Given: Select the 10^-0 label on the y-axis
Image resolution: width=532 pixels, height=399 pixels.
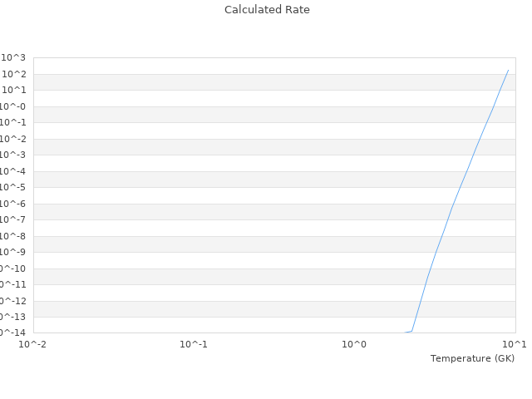Looking at the screenshot, I should pyautogui.click(x=13, y=106).
